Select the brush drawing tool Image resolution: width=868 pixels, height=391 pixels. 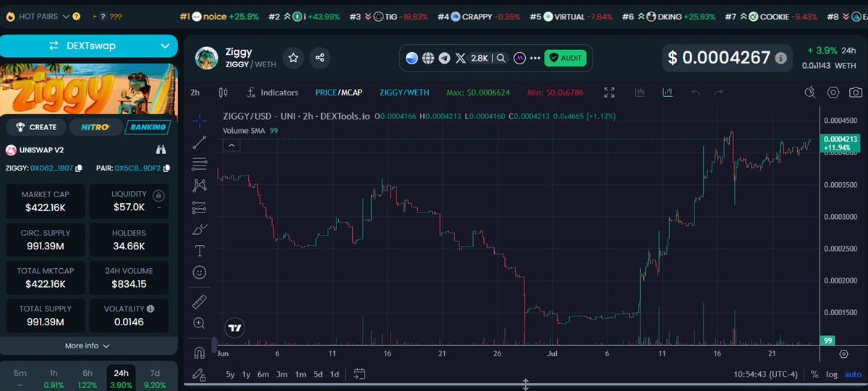point(200,229)
